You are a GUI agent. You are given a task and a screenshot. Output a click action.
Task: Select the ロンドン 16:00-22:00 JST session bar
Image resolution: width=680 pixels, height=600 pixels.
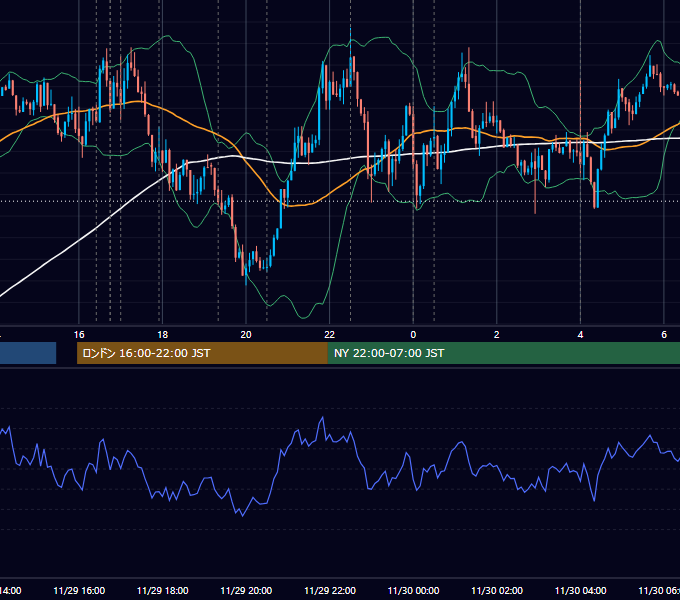tap(202, 353)
